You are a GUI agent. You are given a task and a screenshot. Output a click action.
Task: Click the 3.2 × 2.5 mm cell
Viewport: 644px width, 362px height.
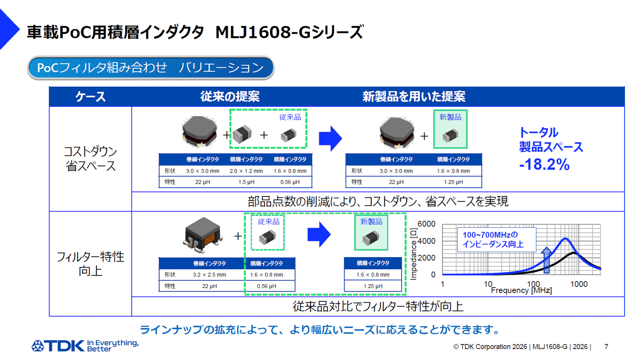[209, 275]
